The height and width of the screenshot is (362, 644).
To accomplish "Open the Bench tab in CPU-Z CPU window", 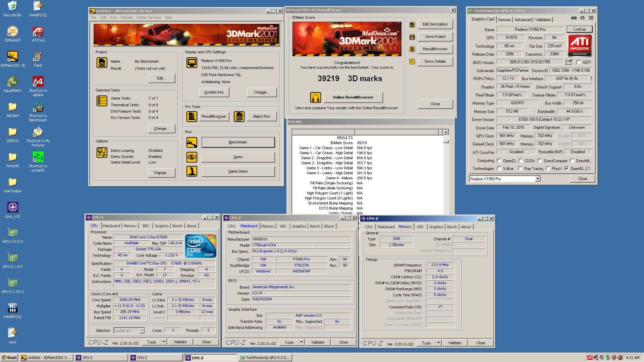I will point(177,226).
